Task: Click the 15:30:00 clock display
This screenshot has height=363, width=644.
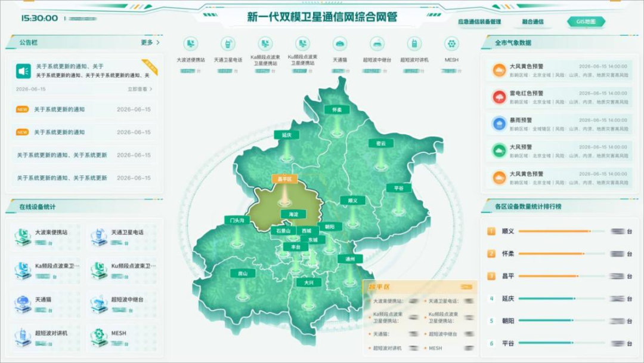Action: [x=39, y=18]
